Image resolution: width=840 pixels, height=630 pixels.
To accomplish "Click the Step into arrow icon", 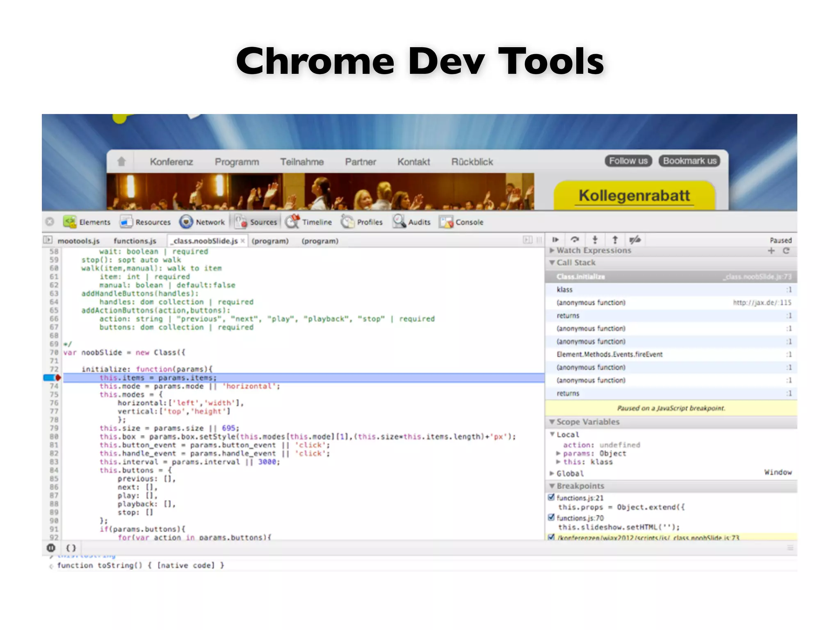I will [x=595, y=240].
